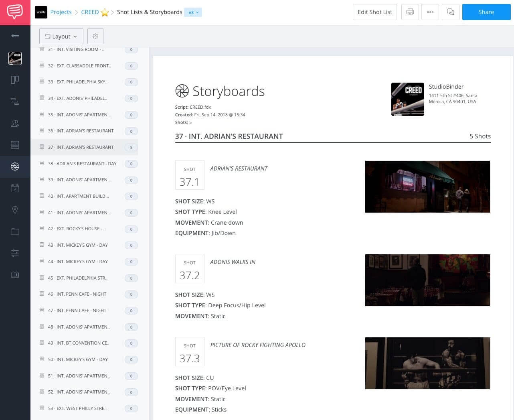Click the ADONIS WALKS IN description
The width and height of the screenshot is (514, 420).
pos(233,262)
